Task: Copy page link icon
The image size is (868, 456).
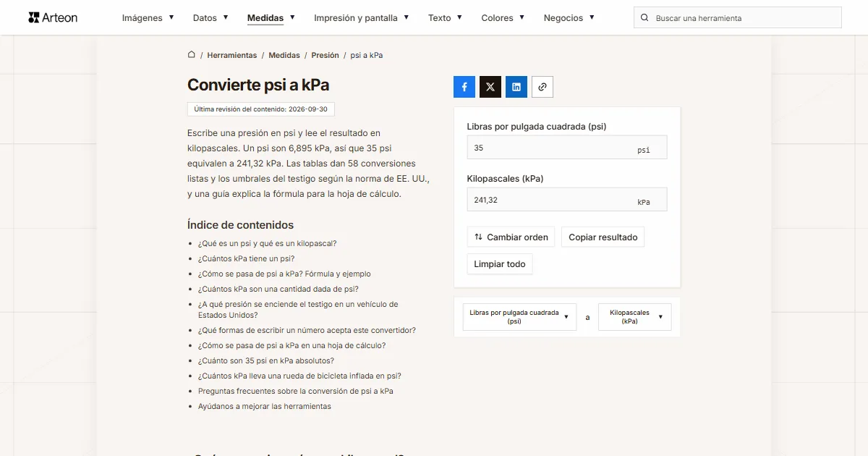Action: (x=542, y=87)
